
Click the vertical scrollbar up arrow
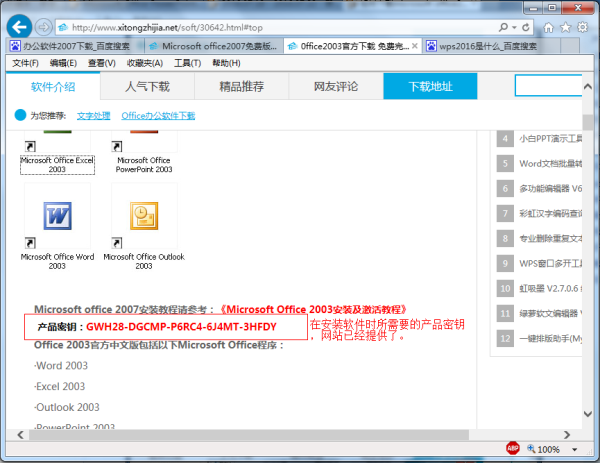tap(588, 87)
